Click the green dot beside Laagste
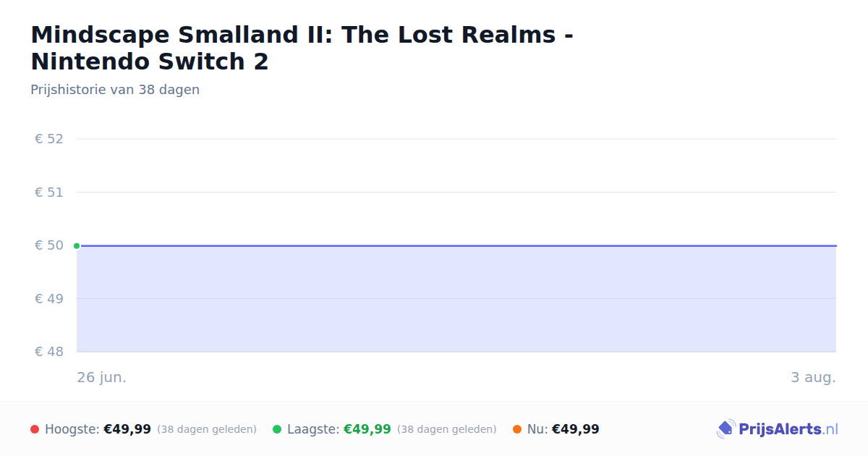This screenshot has height=456, width=868. click(277, 429)
